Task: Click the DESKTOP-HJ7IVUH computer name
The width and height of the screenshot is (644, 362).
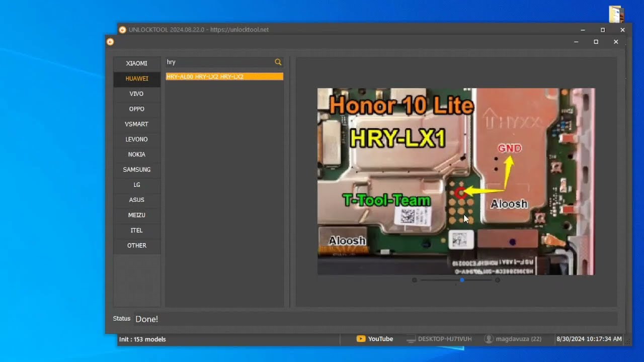Action: [x=445, y=339]
